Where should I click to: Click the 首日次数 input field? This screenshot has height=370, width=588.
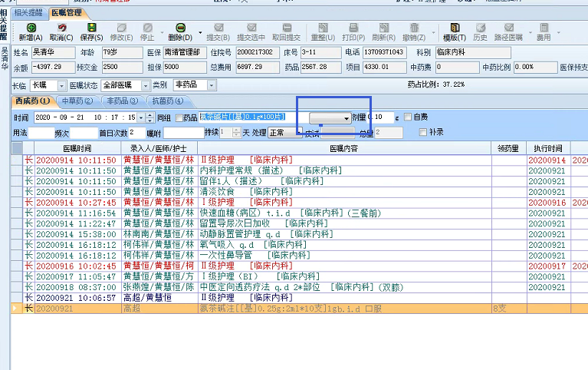[x=137, y=133]
